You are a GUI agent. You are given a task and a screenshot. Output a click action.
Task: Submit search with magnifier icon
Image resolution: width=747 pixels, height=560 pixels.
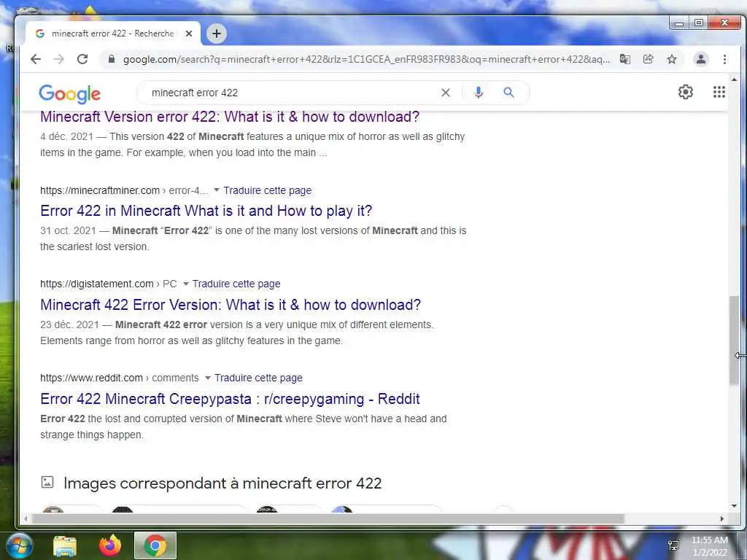click(508, 93)
